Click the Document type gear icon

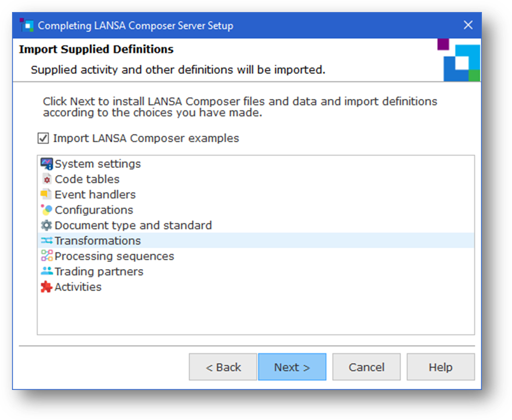(46, 225)
